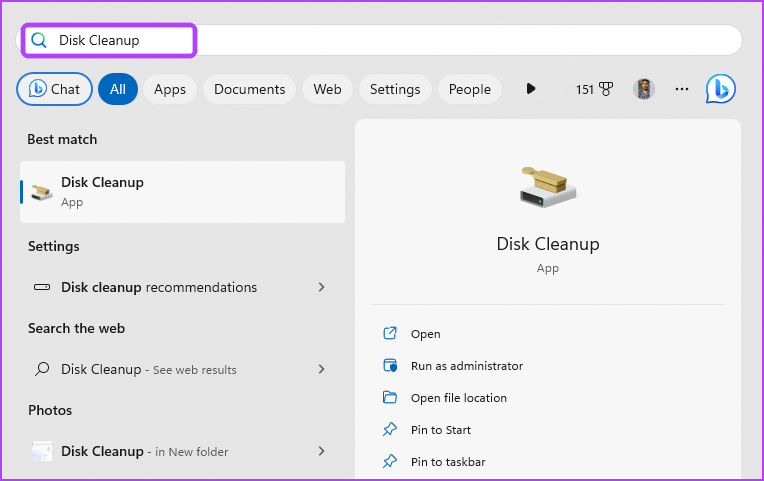Choose Run as administrator
Viewport: 764px width, 481px height.
(x=467, y=366)
